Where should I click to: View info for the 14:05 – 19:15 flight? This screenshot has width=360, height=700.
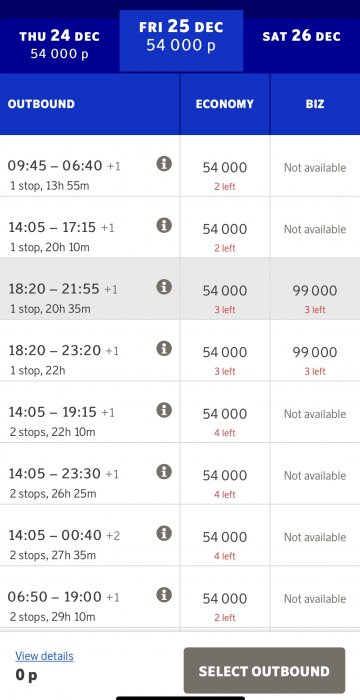click(x=164, y=410)
